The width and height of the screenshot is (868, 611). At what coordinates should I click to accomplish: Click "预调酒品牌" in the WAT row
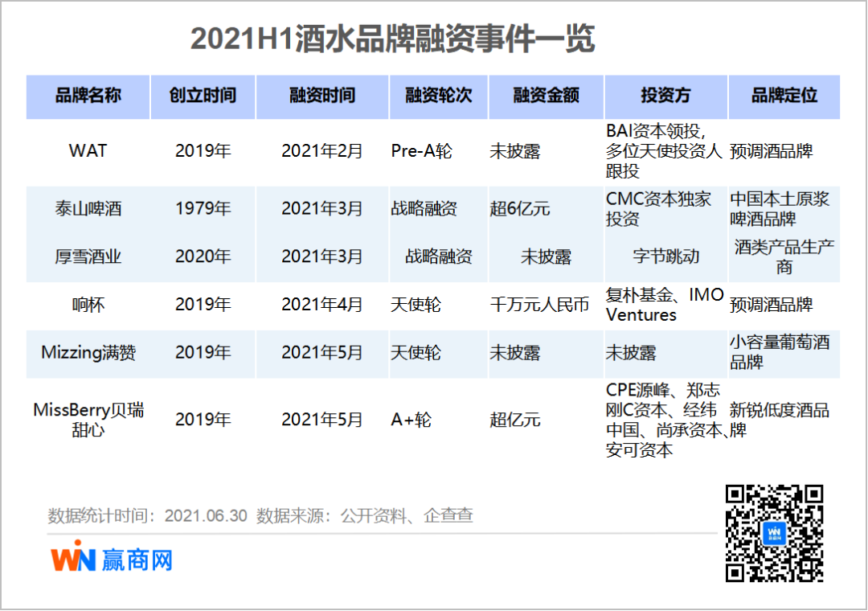click(x=771, y=150)
